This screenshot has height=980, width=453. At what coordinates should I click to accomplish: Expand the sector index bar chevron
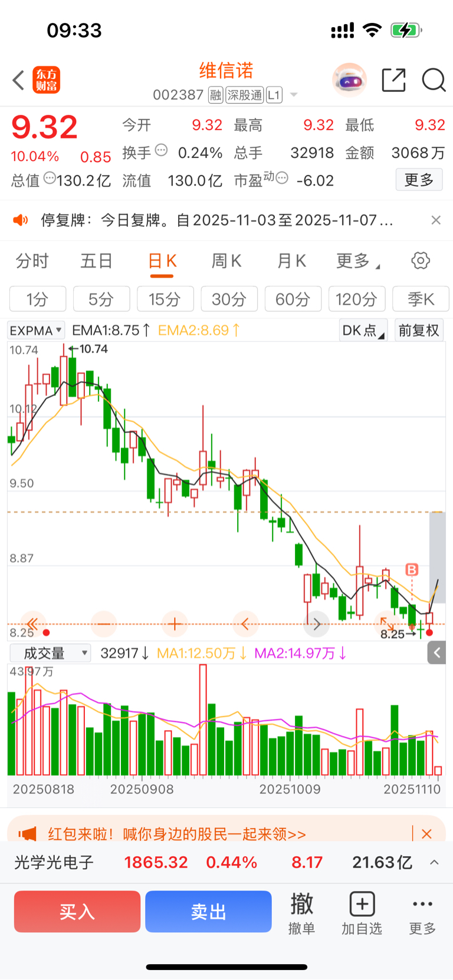[434, 863]
